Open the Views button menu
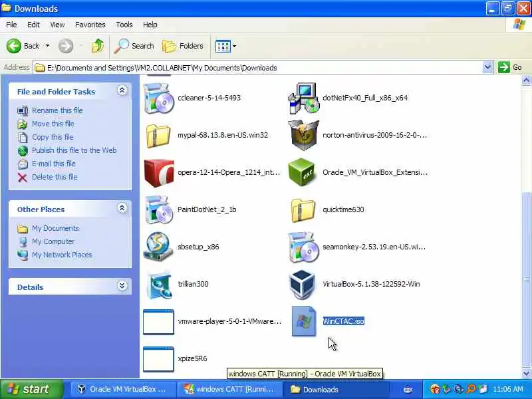 (x=225, y=46)
